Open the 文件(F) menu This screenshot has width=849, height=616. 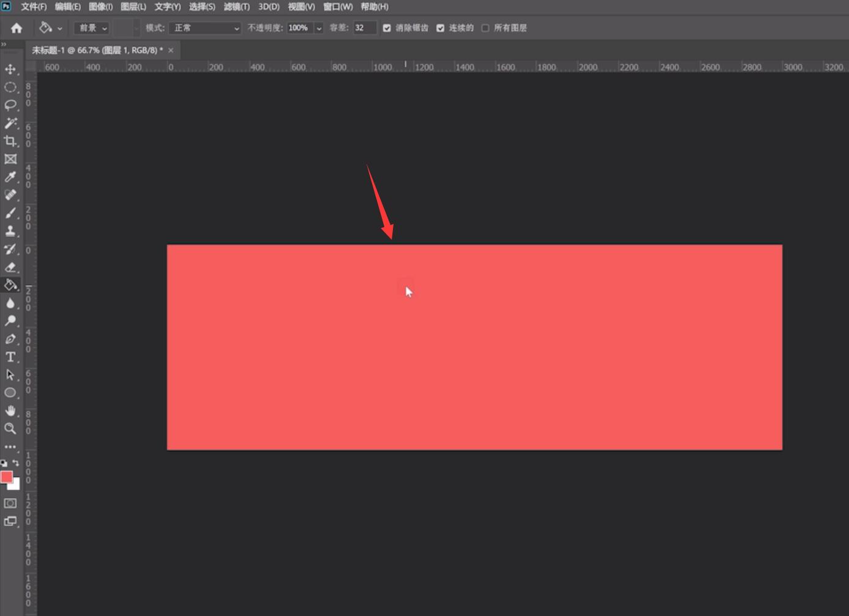pos(34,7)
